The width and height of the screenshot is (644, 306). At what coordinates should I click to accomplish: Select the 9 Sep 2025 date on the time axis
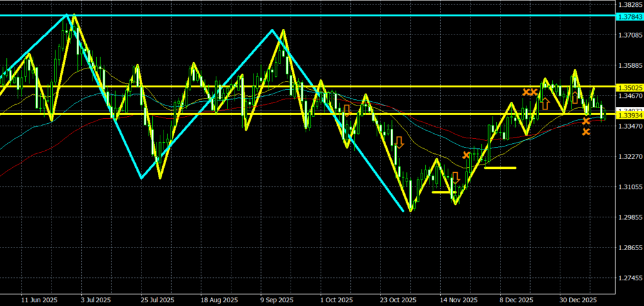pyautogui.click(x=277, y=300)
